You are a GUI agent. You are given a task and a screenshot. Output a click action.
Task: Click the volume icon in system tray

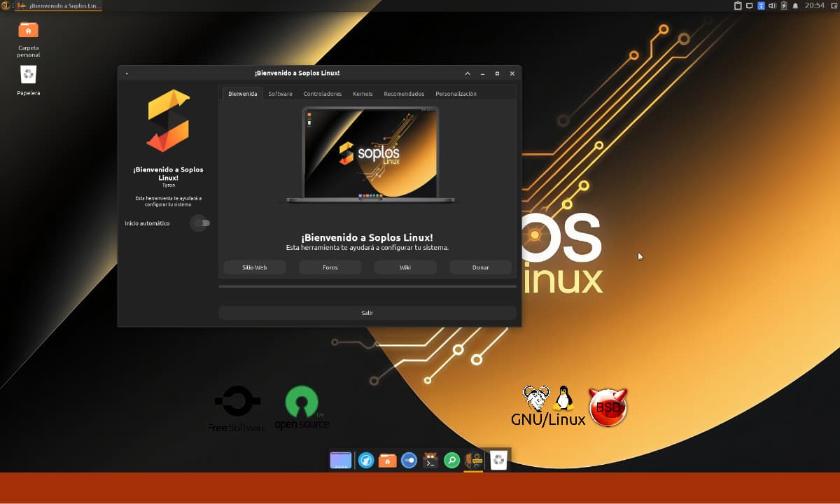point(772,6)
